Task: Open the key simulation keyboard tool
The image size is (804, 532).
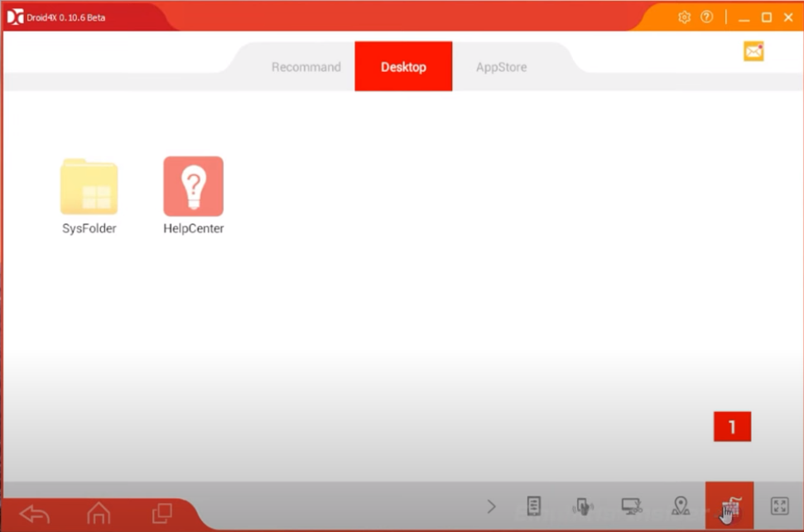Action: pos(729,507)
